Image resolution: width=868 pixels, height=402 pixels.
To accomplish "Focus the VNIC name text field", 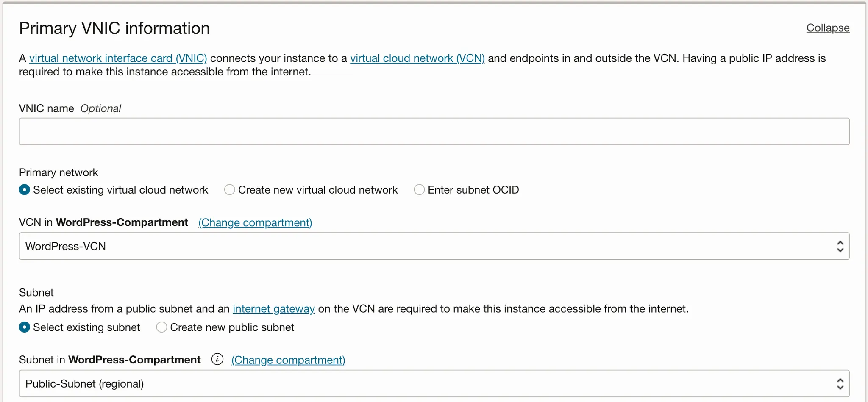I will pos(434,132).
